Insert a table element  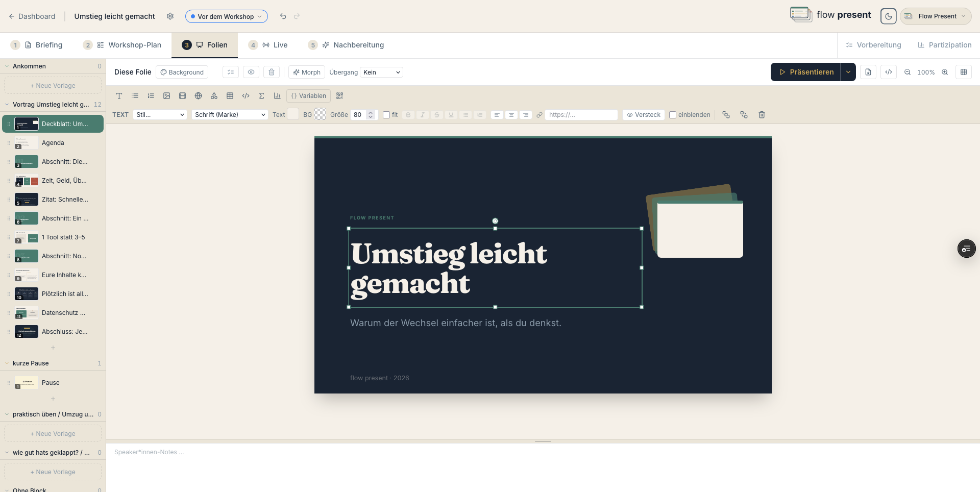tap(230, 96)
